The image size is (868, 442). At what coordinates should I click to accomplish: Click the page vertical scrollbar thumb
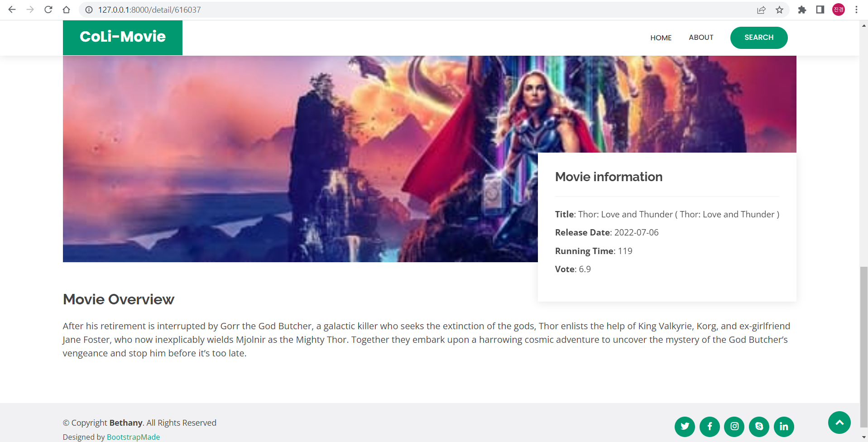coord(864,346)
